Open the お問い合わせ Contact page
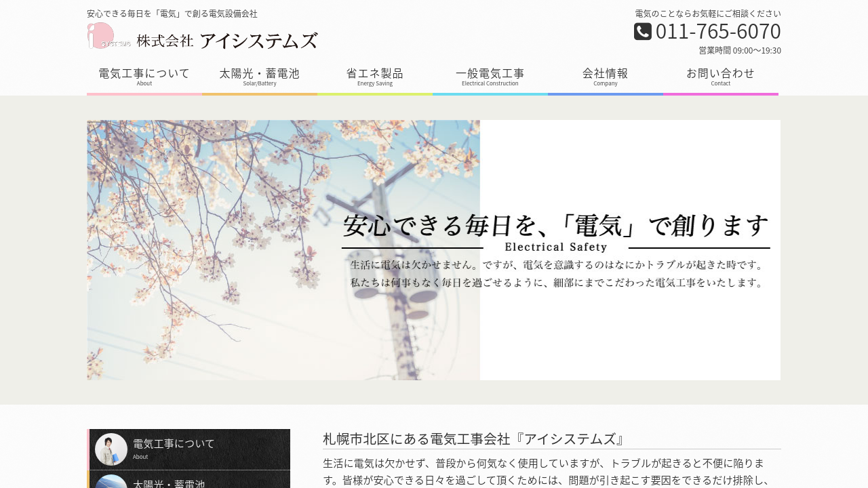Screen dimensions: 868x488 pos(720,77)
